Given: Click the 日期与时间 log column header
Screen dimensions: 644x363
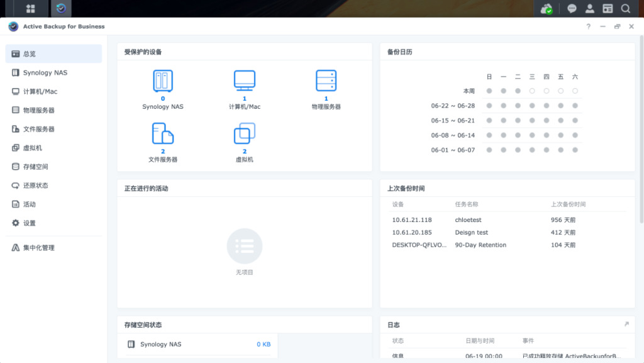Looking at the screenshot, I should coord(480,341).
